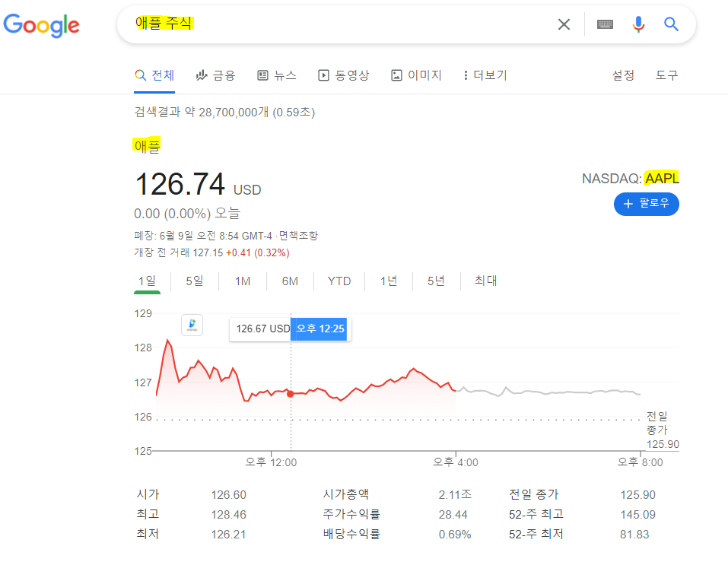Screen dimensions: 728x565
Task: Click the result count text 약 28,700,000개
Action: pyautogui.click(x=227, y=113)
